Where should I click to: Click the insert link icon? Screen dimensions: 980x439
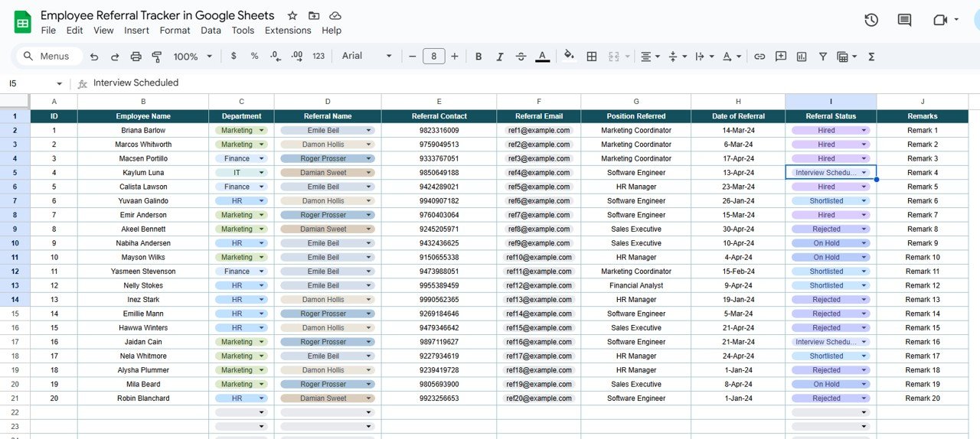[759, 57]
